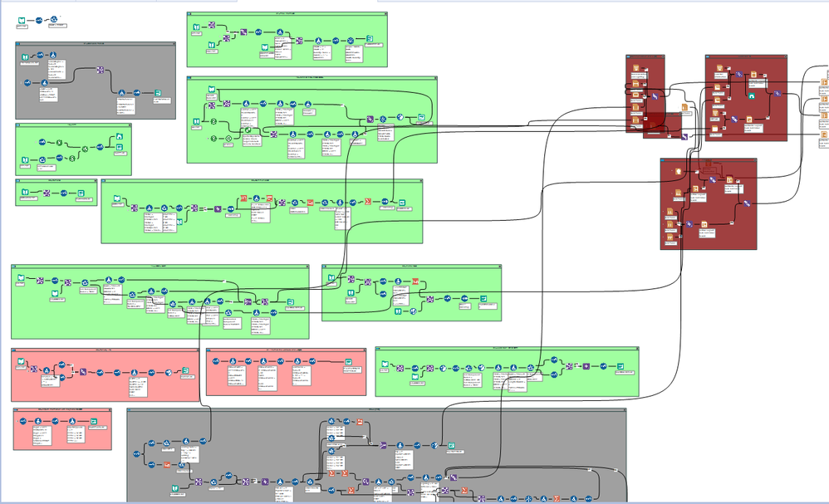Click the Select tool after the standalone Input Data
Image resolution: width=829 pixels, height=504 pixels.
click(38, 21)
